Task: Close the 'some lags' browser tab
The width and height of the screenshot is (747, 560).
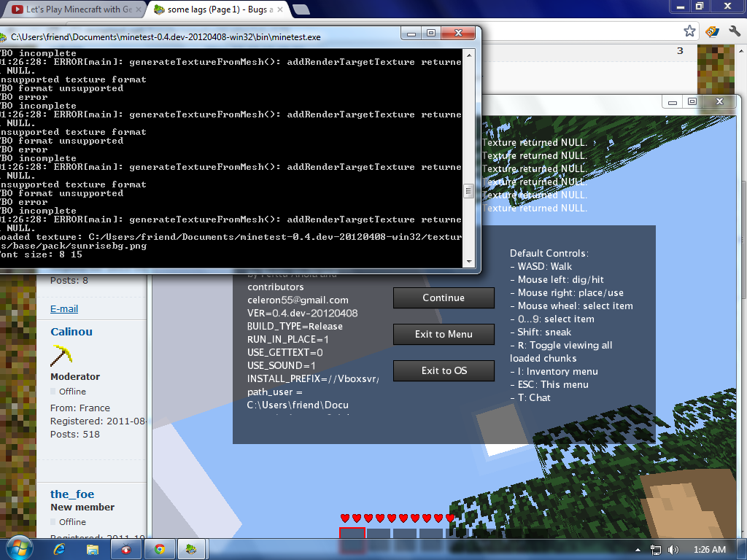Action: 279,9
